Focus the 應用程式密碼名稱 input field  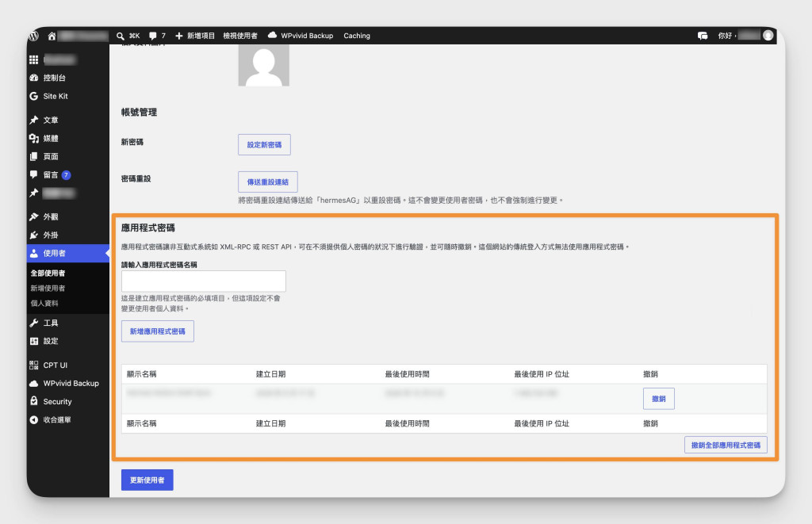(204, 281)
